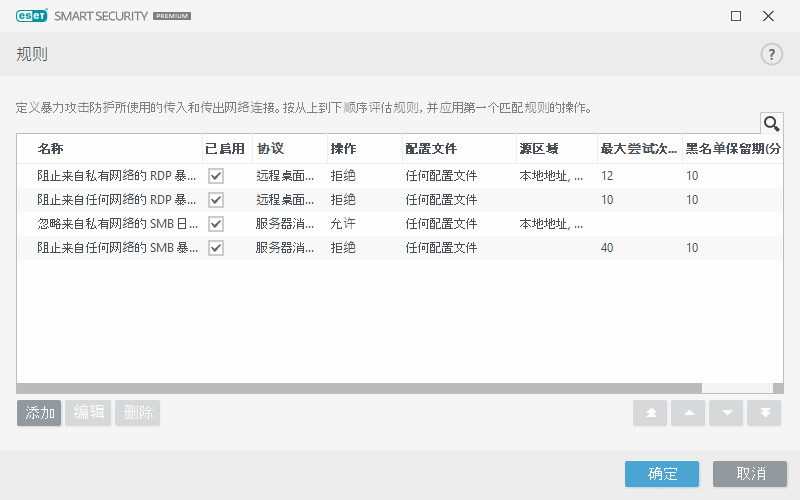
Task: Toggle enabled box for 阻止来自任何网络的 SMB rule
Action: click(216, 248)
